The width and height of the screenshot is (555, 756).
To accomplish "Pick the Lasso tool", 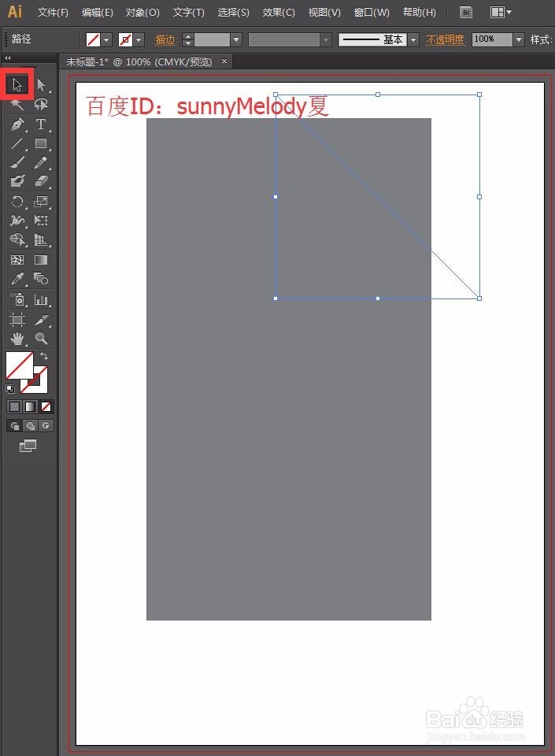I will 41,105.
